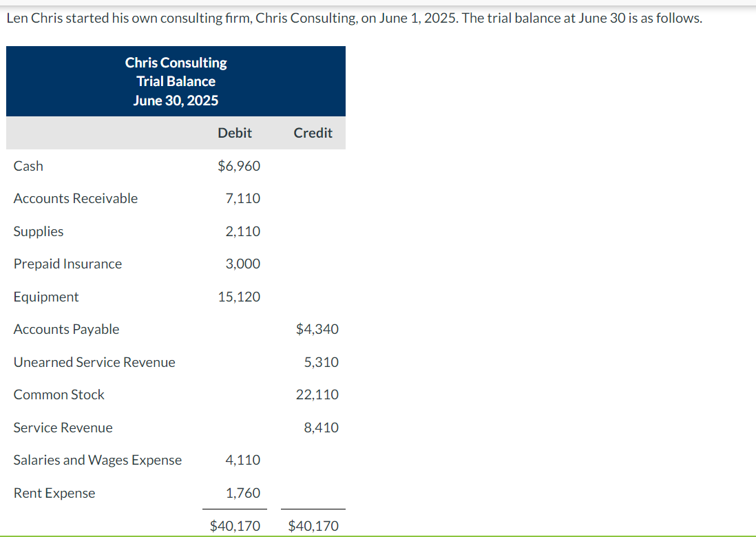Select the June 30, 2025 date line

[x=176, y=100]
